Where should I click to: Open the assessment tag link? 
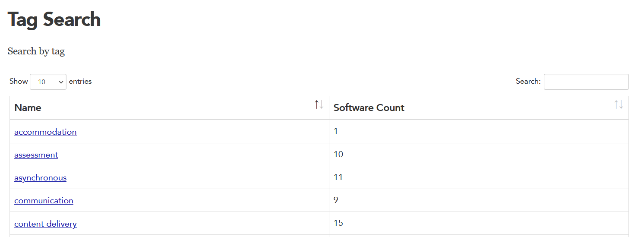[x=36, y=155]
